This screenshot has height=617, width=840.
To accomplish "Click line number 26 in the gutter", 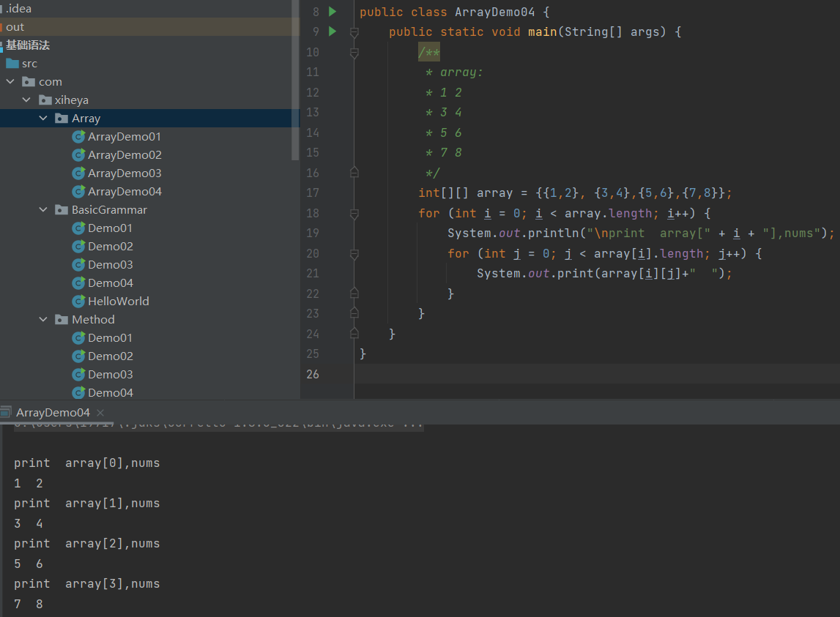I will [312, 374].
